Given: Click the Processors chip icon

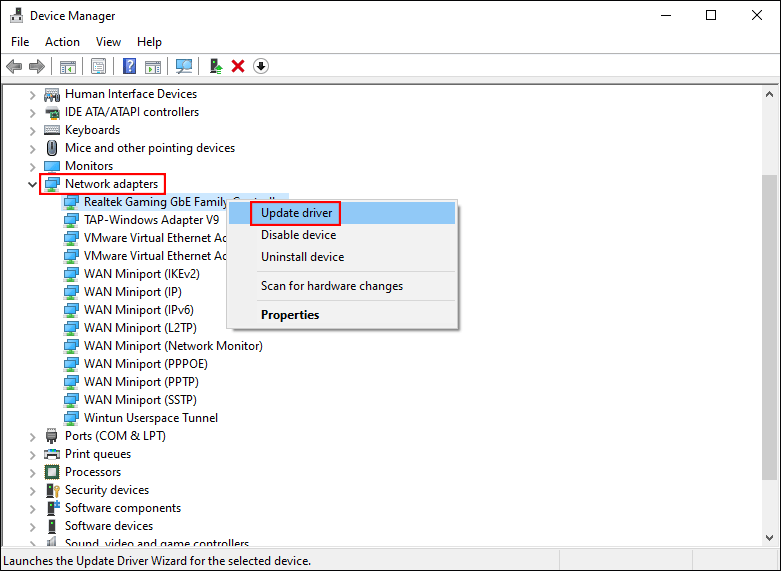Looking at the screenshot, I should coord(52,472).
